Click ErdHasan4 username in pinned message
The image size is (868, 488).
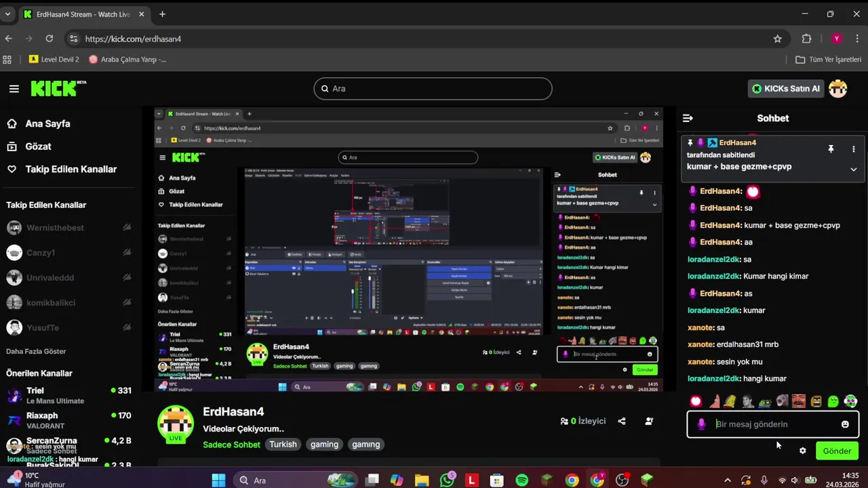point(738,143)
